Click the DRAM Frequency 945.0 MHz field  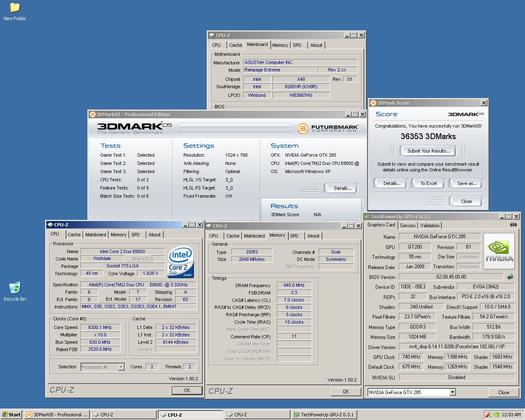pos(294,285)
